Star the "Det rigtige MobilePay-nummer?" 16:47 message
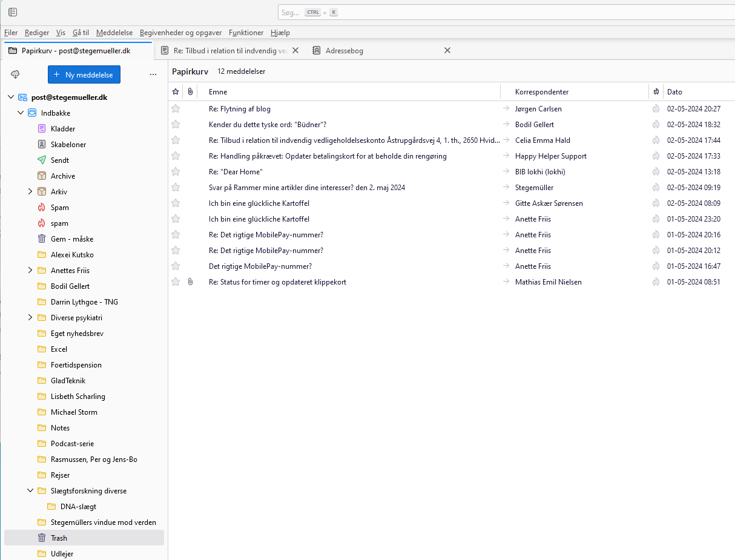735x560 pixels. click(176, 266)
